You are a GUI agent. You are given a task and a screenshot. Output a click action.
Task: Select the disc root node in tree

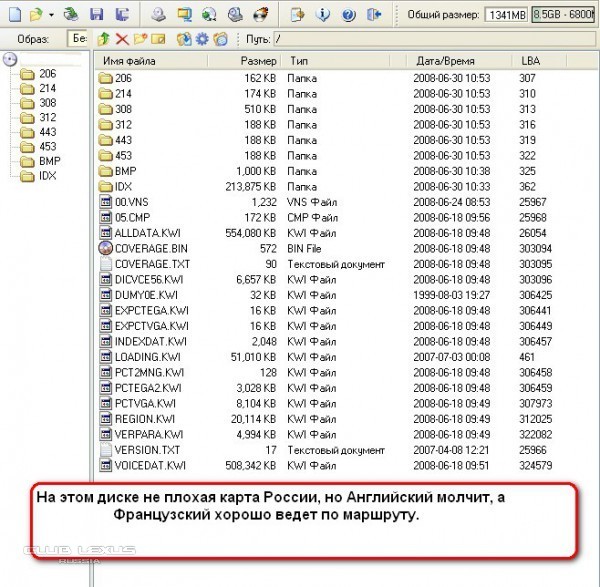click(10, 60)
